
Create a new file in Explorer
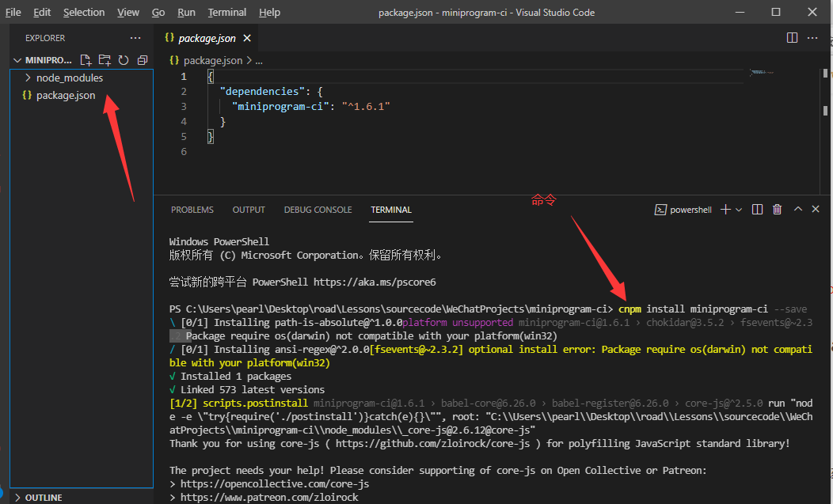pos(86,59)
